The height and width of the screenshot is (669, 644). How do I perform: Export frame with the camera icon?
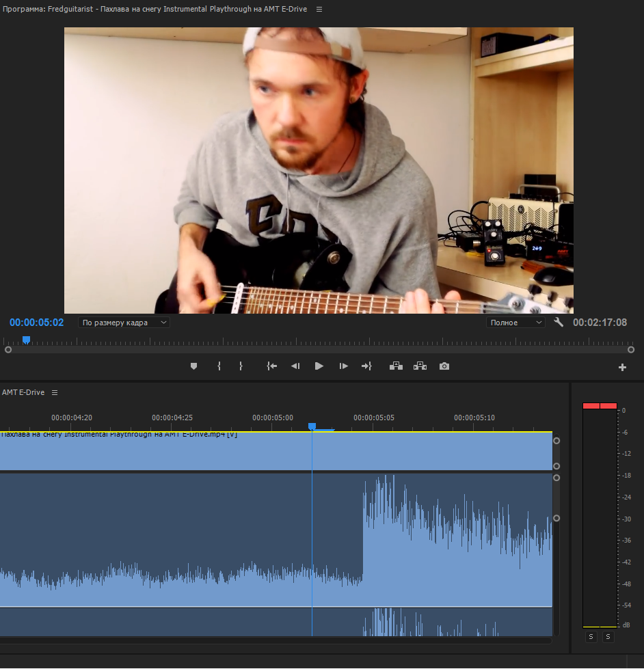[x=444, y=366]
